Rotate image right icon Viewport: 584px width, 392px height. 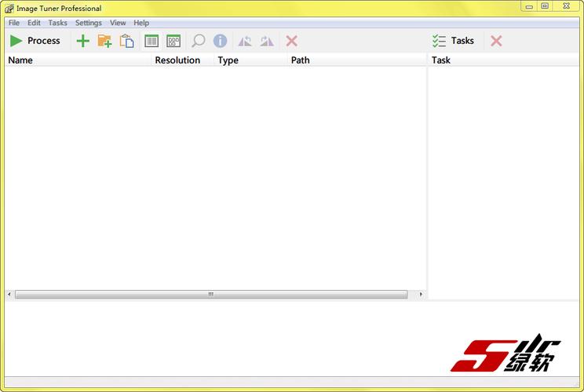click(x=267, y=41)
